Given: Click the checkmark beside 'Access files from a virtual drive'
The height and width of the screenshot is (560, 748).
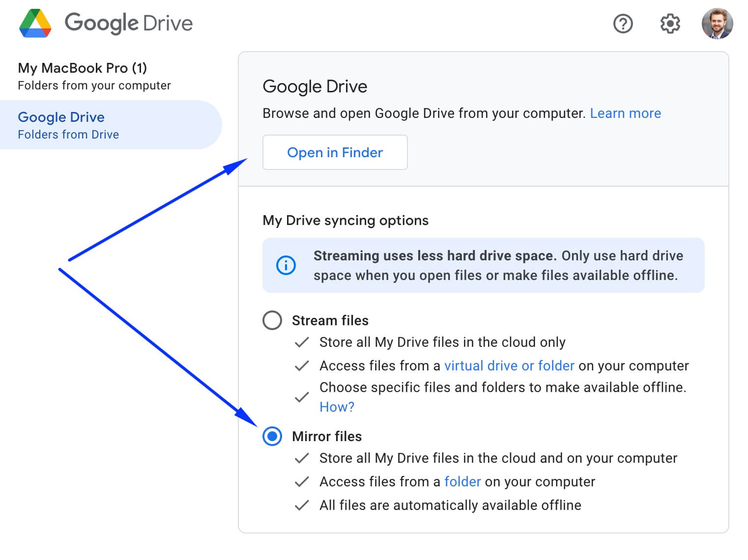Looking at the screenshot, I should (x=302, y=366).
